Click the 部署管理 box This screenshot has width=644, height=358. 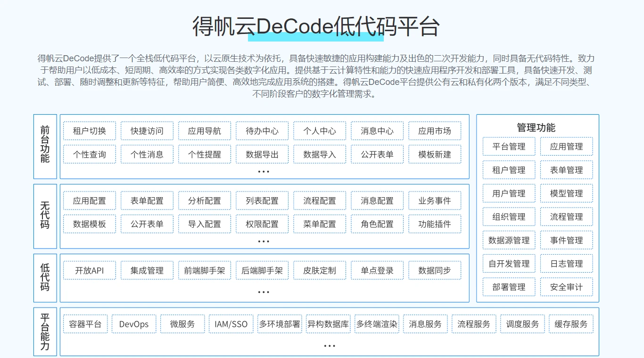509,287
